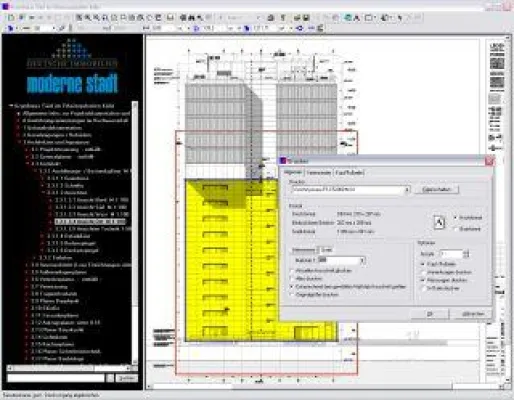This screenshot has width=514, height=400.
Task: Select tree row '2.3.1.3.3 Ansicht West'
Action: (x=92, y=214)
